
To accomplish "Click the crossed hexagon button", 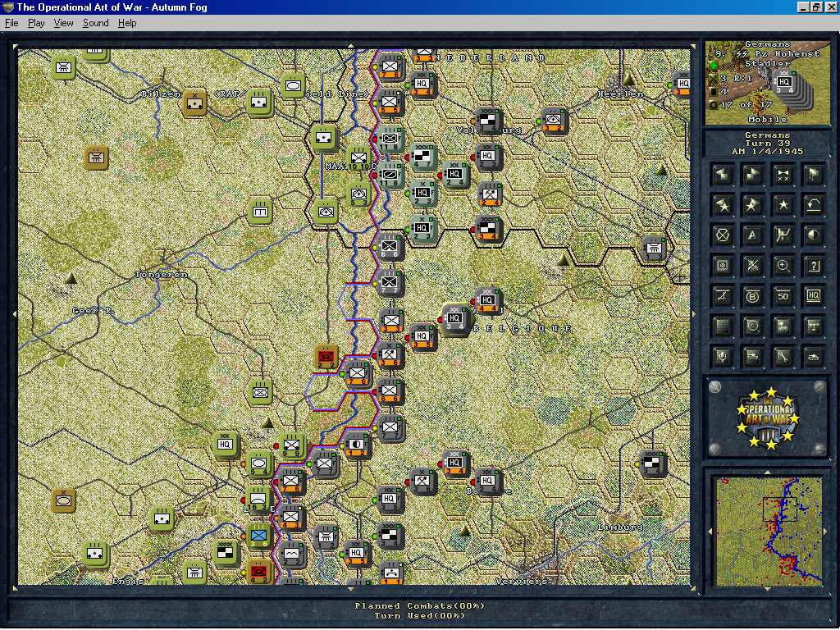I will (722, 235).
